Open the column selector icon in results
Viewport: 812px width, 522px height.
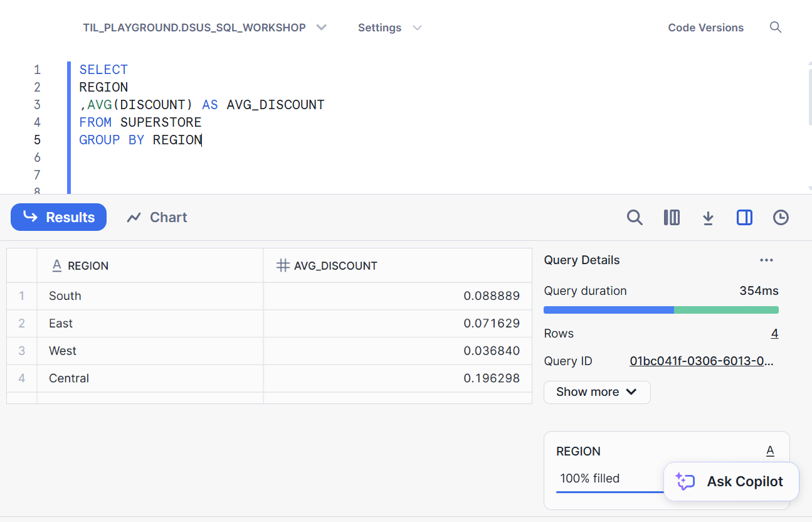[672, 218]
